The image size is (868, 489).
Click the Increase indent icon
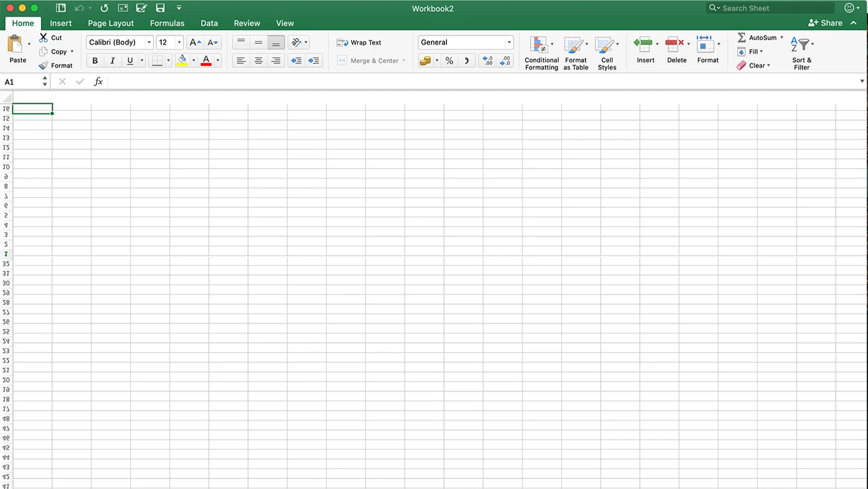[x=314, y=61]
